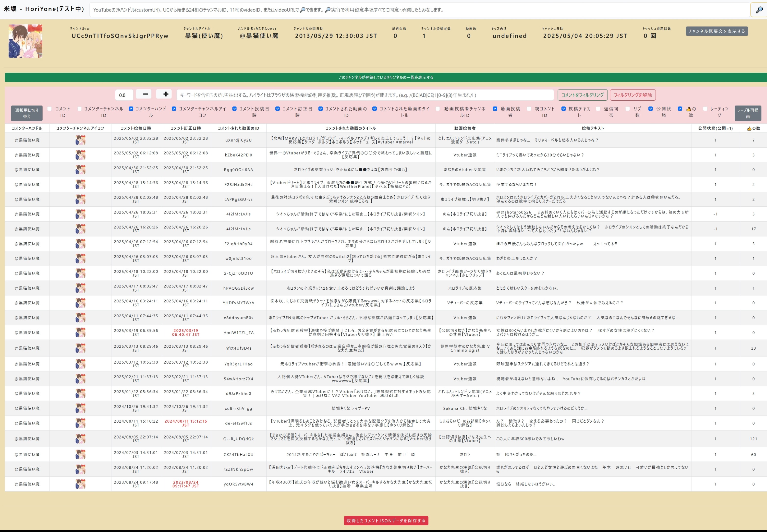
Task: Sort by コメントされた動画のID column header
Action: (x=238, y=128)
